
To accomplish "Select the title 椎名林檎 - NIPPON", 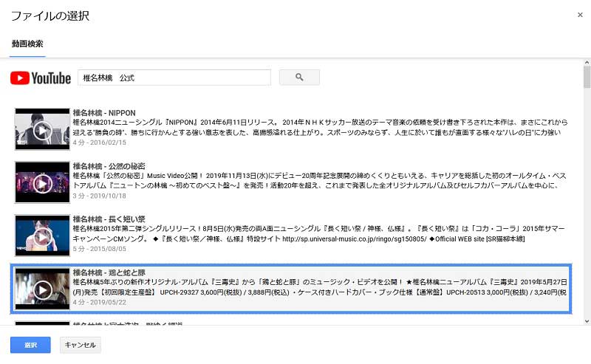I will [x=104, y=113].
